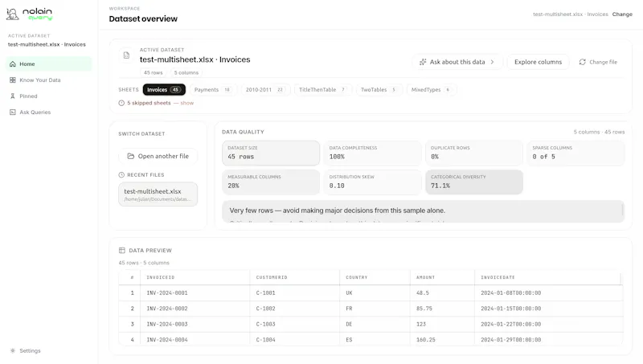Go to Pinned section
Image resolution: width=643 pixels, height=364 pixels.
(x=48, y=96)
